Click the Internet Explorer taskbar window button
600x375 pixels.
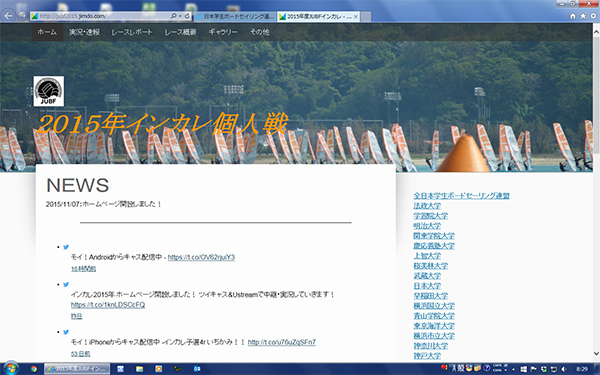coord(77,369)
